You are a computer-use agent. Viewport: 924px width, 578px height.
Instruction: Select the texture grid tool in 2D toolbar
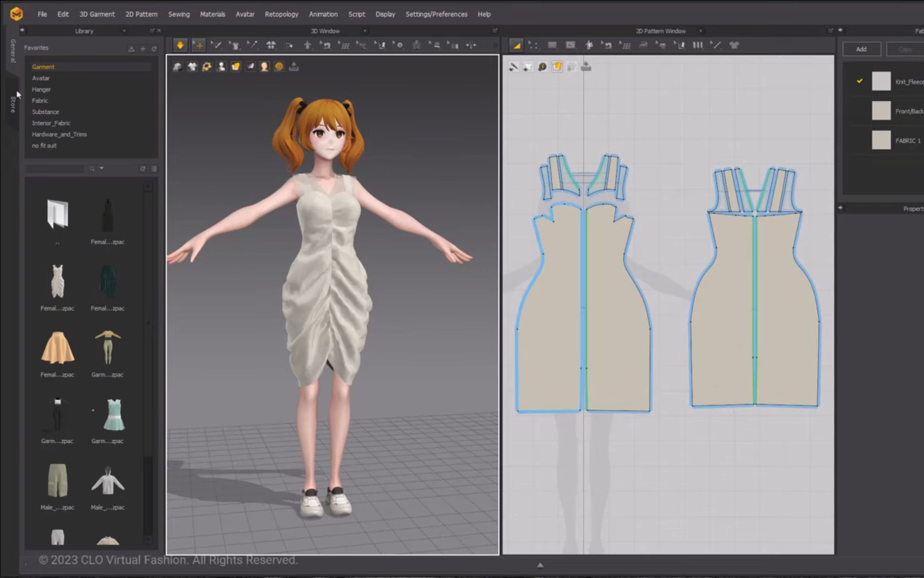[625, 45]
